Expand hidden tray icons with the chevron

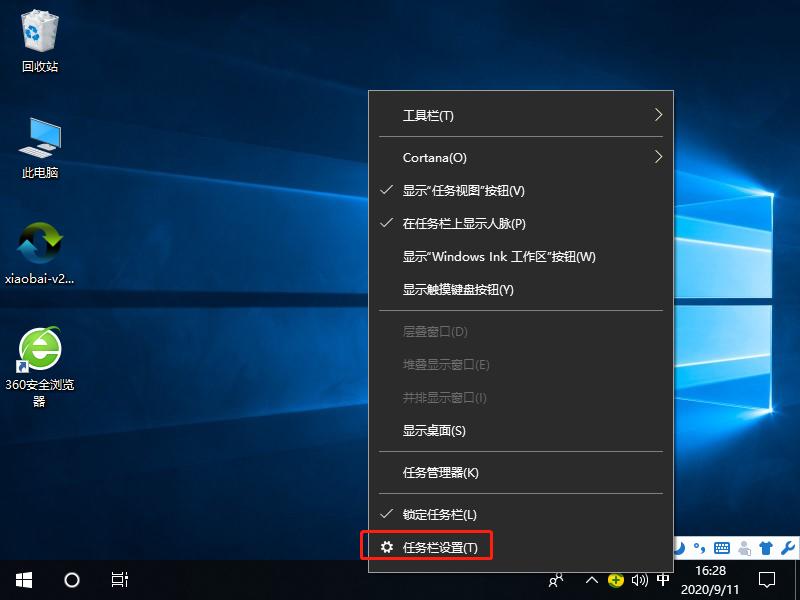coord(591,580)
